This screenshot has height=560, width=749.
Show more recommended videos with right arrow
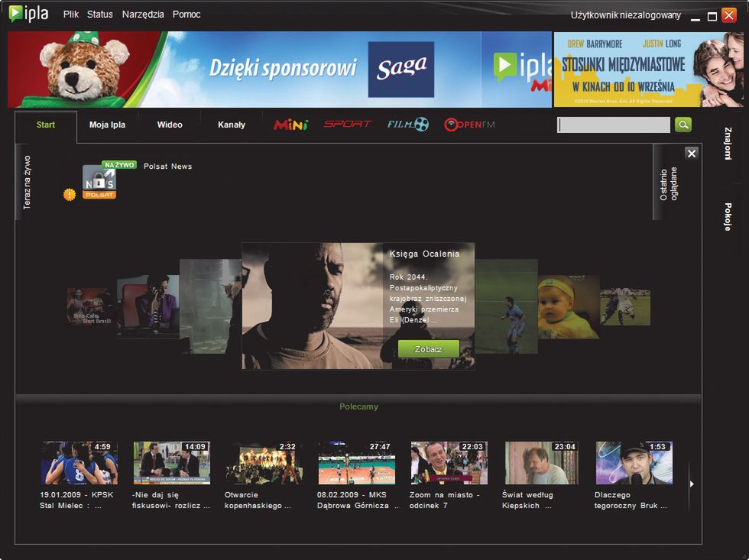[x=692, y=484]
